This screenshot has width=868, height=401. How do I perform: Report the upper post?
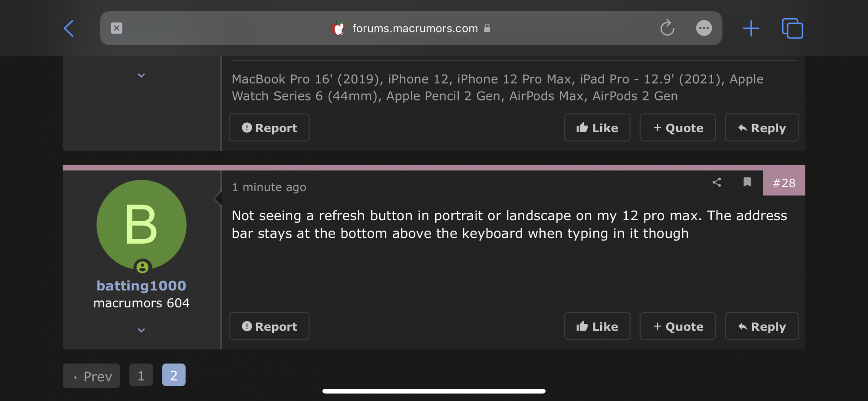click(269, 128)
